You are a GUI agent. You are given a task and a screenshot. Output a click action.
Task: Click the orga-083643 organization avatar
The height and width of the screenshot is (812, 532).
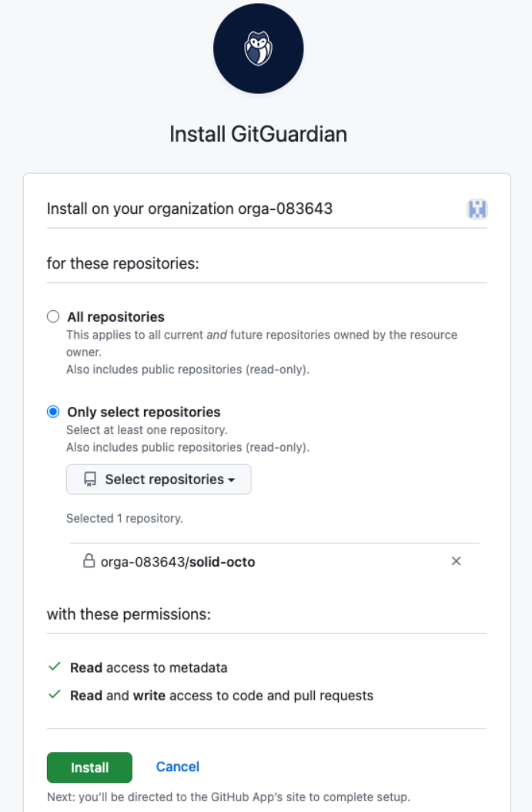coord(477,209)
